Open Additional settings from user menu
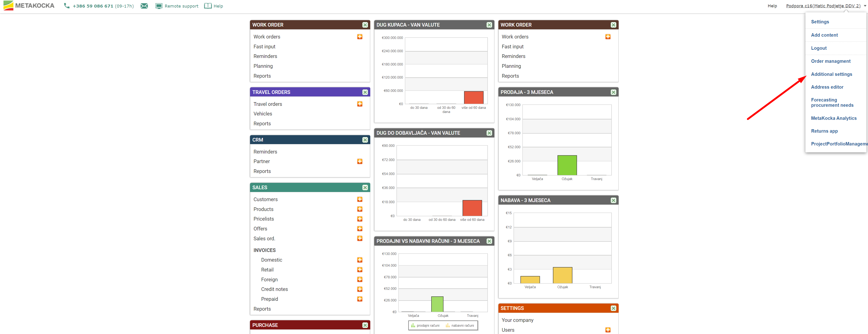Image resolution: width=868 pixels, height=334 pixels. [x=831, y=74]
